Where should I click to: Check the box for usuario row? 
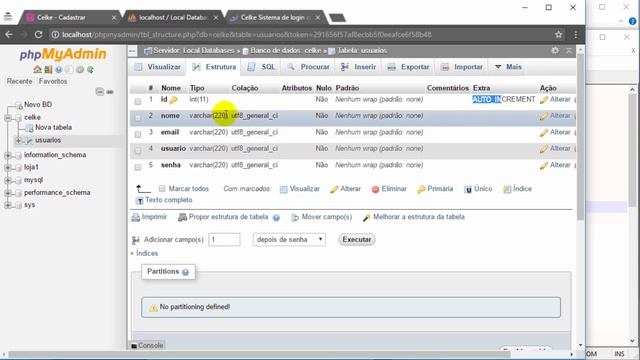pyautogui.click(x=138, y=151)
